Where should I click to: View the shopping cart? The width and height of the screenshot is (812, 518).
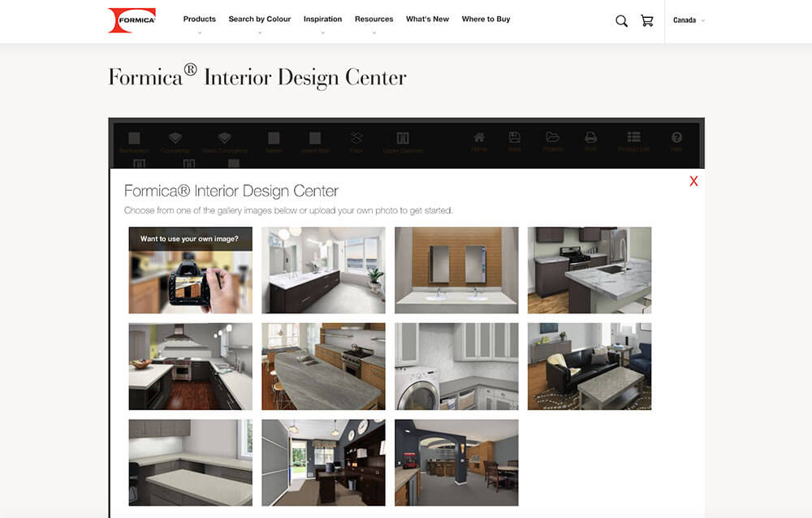(647, 20)
